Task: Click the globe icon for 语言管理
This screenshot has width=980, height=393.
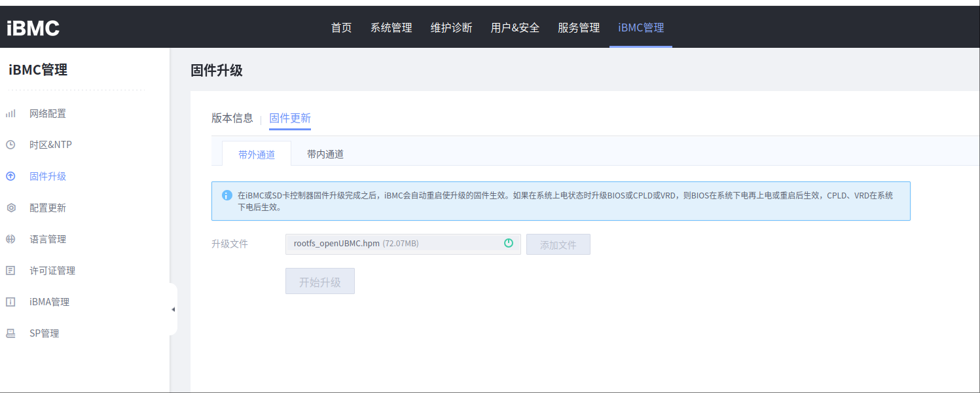Action: point(10,239)
